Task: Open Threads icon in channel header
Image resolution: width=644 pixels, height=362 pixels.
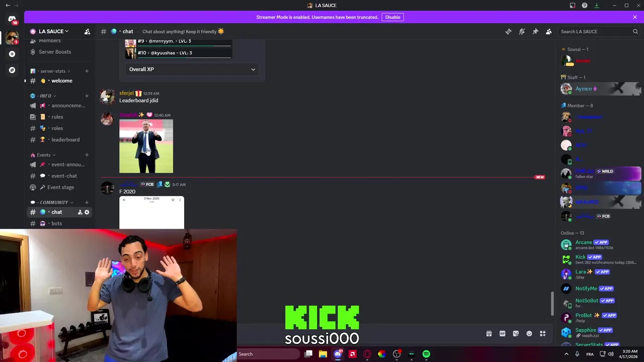Action: click(508, 31)
